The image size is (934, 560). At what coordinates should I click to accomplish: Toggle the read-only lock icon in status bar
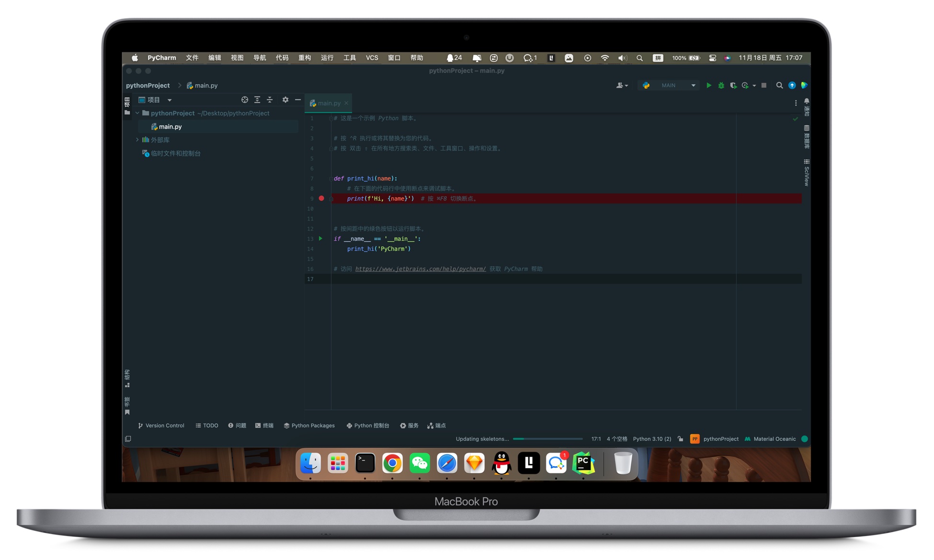coord(681,439)
